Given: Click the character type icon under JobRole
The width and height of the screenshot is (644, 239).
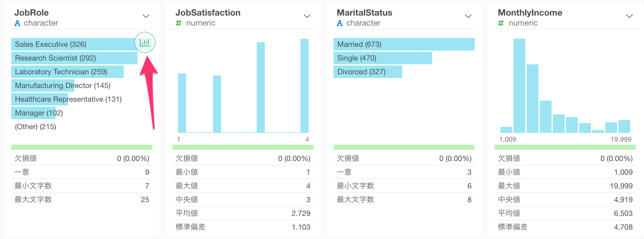Looking at the screenshot, I should [x=17, y=23].
